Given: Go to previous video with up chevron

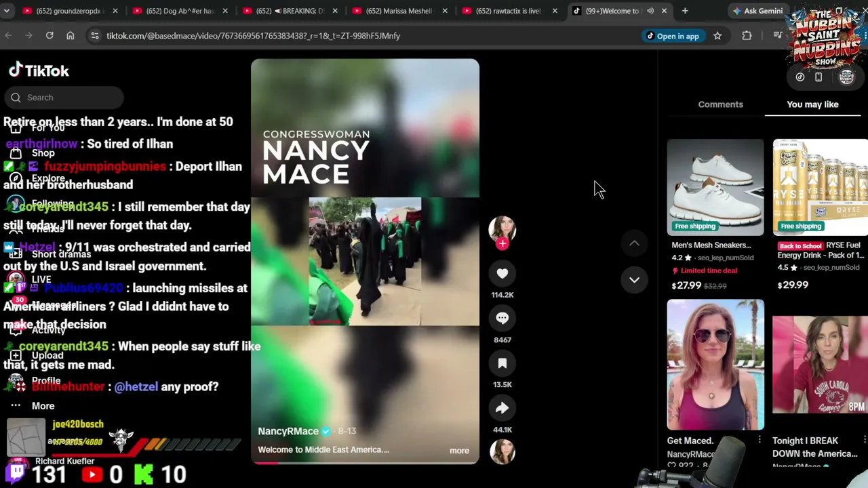Looking at the screenshot, I should [x=634, y=243].
